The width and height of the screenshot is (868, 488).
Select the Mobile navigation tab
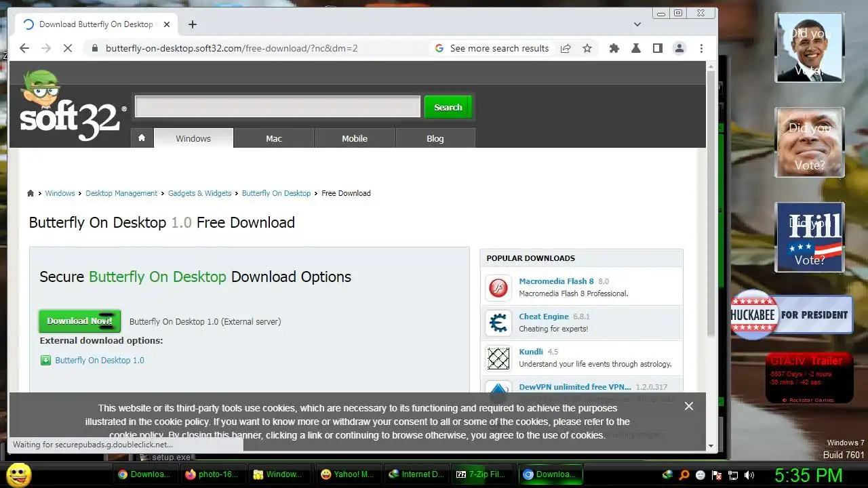pyautogui.click(x=355, y=138)
